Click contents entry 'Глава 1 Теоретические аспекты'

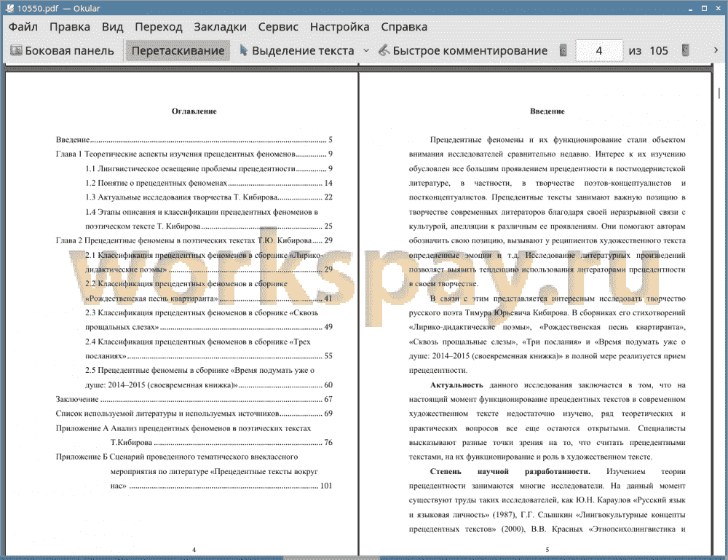pos(194,154)
